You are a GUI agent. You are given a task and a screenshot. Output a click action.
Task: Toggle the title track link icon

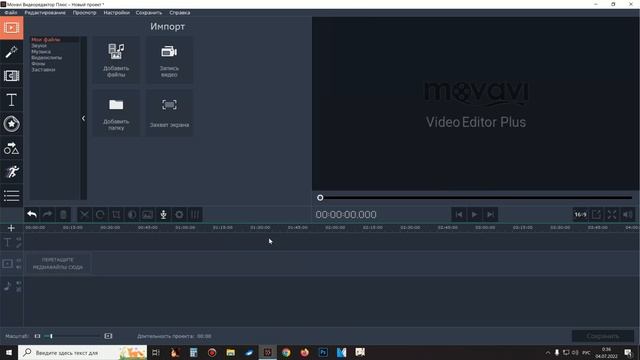click(19, 245)
